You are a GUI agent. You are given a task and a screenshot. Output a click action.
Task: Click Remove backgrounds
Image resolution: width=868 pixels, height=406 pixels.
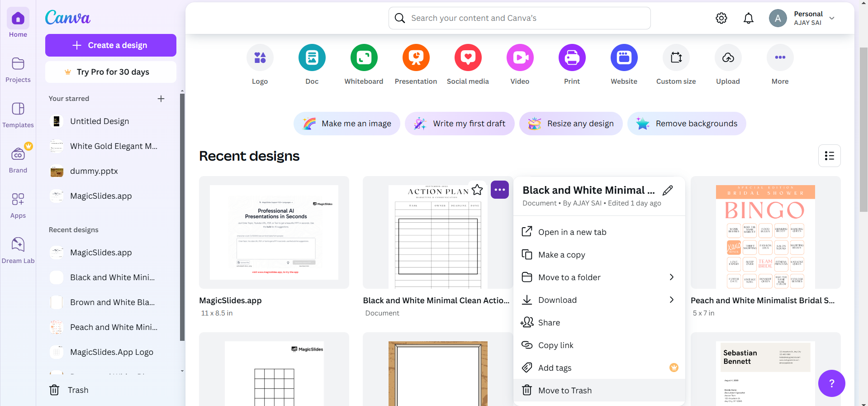(687, 124)
